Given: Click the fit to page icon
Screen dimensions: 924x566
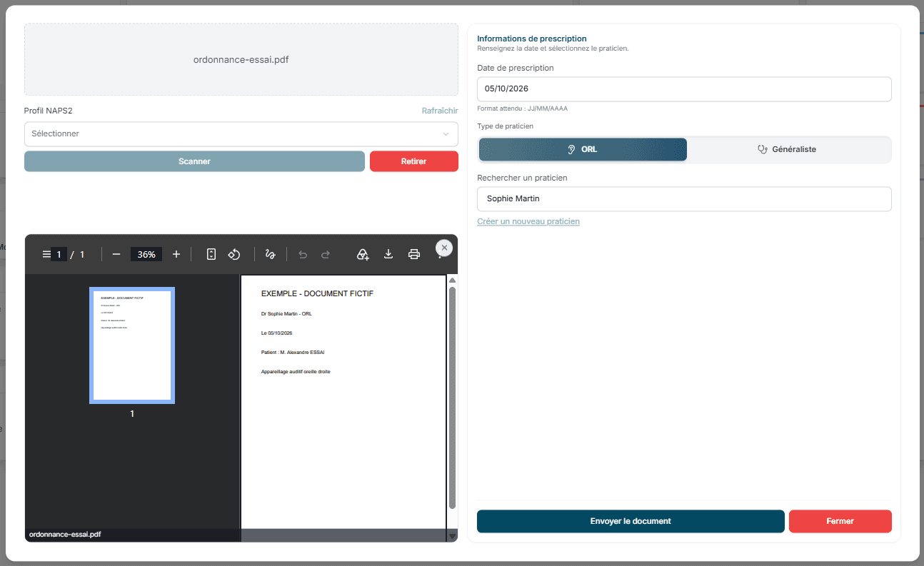Looking at the screenshot, I should pos(211,254).
